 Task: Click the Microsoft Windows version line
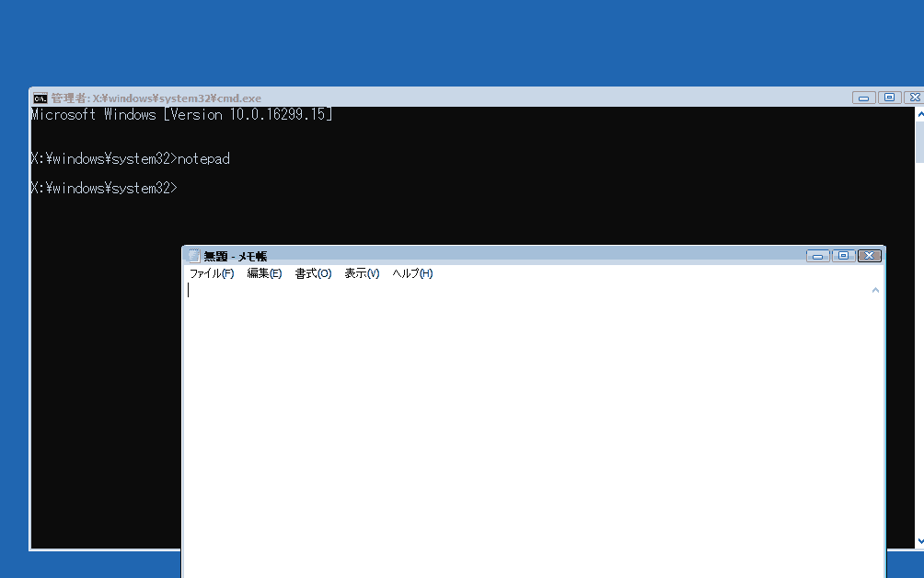pos(182,115)
